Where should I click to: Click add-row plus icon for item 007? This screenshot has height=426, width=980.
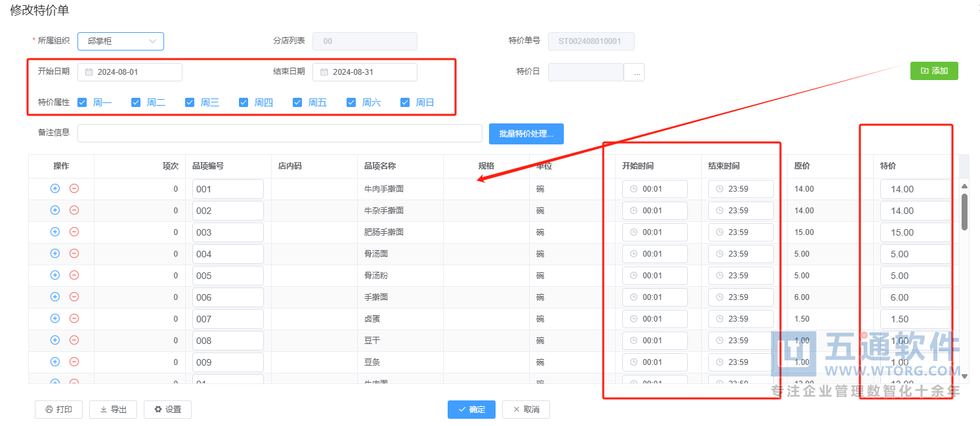click(x=55, y=318)
